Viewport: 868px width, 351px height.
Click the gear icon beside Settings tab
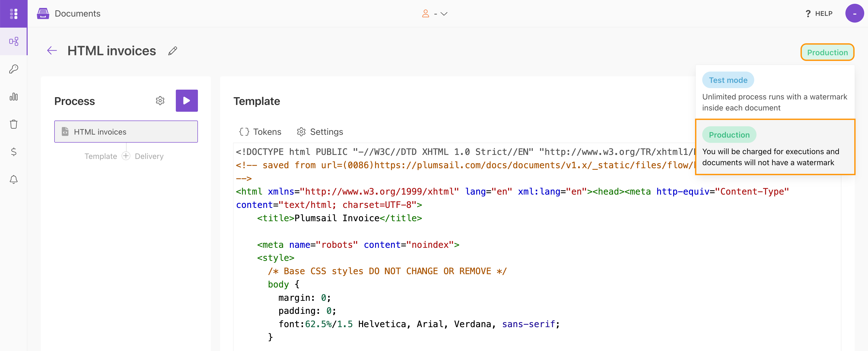point(301,132)
